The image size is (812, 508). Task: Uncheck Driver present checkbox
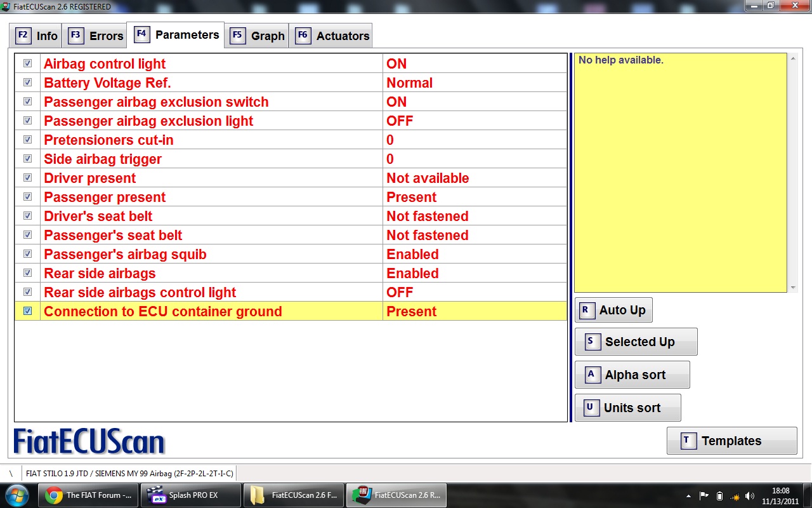[27, 178]
